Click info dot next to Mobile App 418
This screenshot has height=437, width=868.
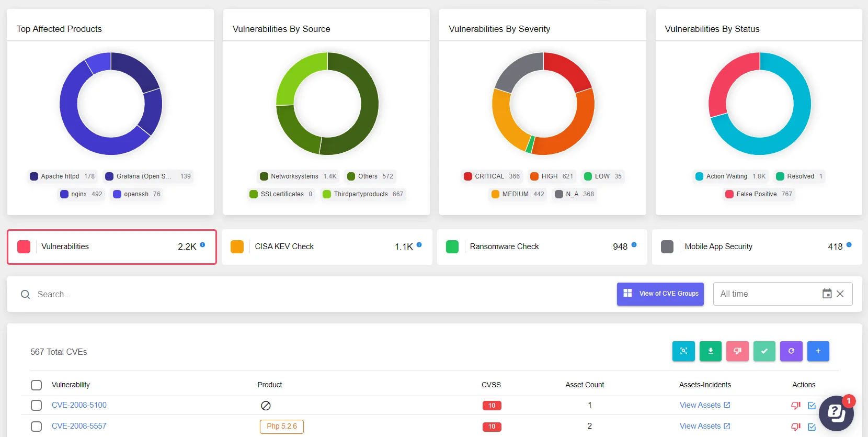(849, 244)
